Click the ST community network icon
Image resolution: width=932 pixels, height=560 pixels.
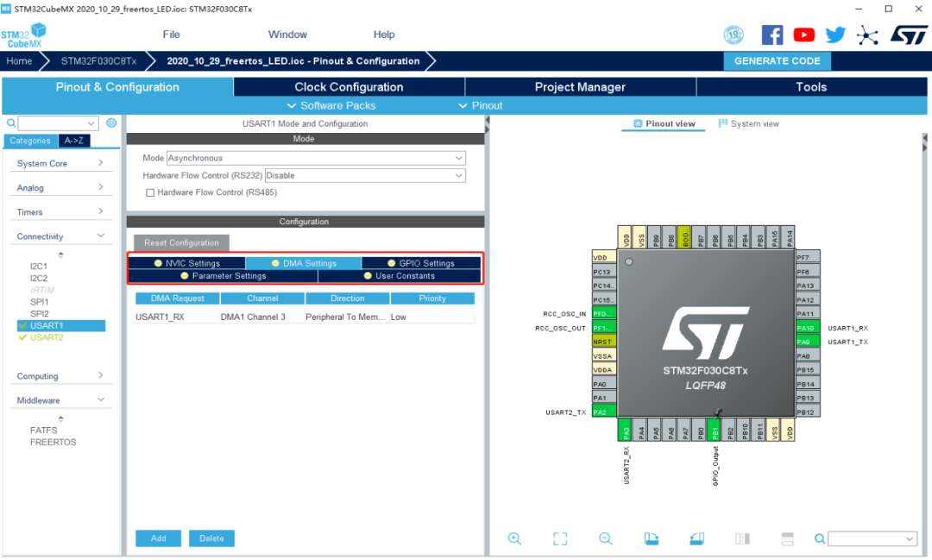(867, 35)
